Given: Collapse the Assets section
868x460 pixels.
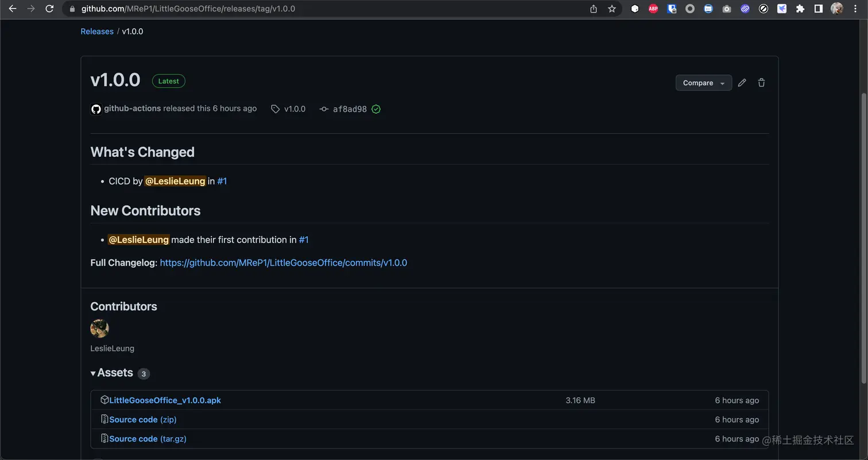Looking at the screenshot, I should click(x=93, y=373).
